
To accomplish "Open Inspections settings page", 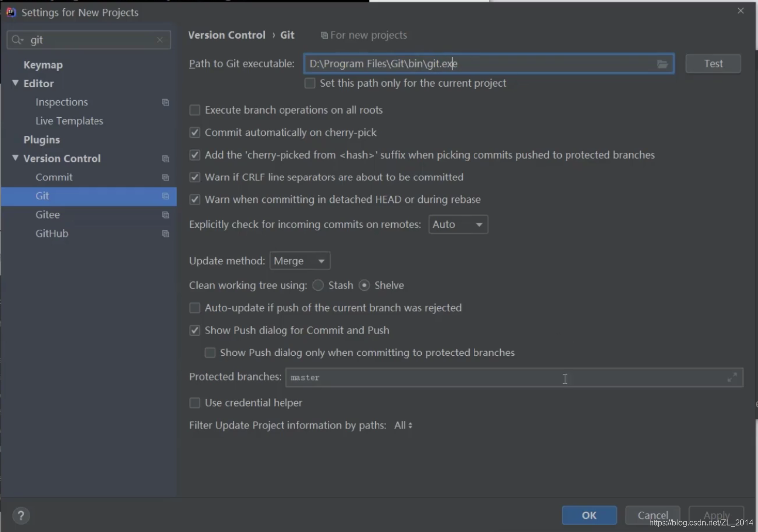I will (x=62, y=102).
